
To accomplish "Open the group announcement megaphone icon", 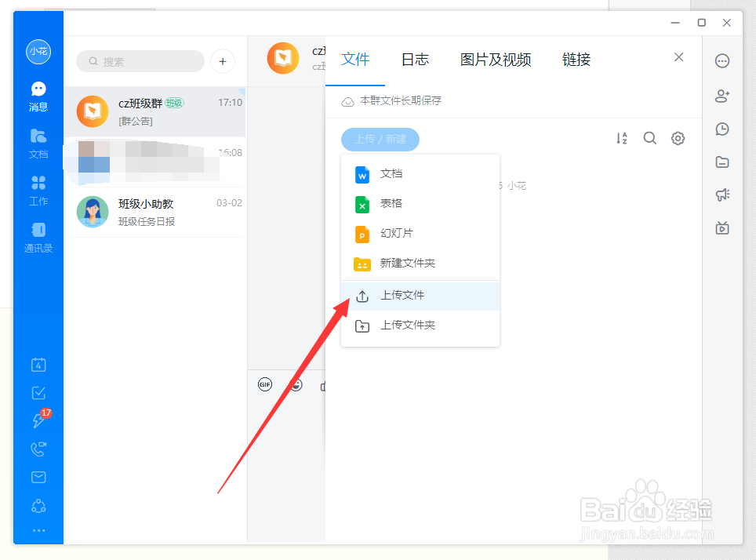I will (x=721, y=195).
